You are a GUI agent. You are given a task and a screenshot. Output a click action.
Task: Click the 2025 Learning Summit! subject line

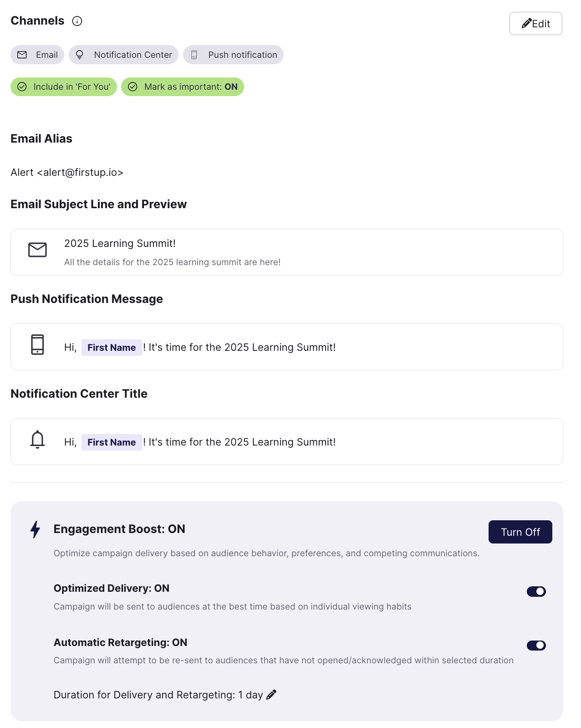click(x=120, y=243)
